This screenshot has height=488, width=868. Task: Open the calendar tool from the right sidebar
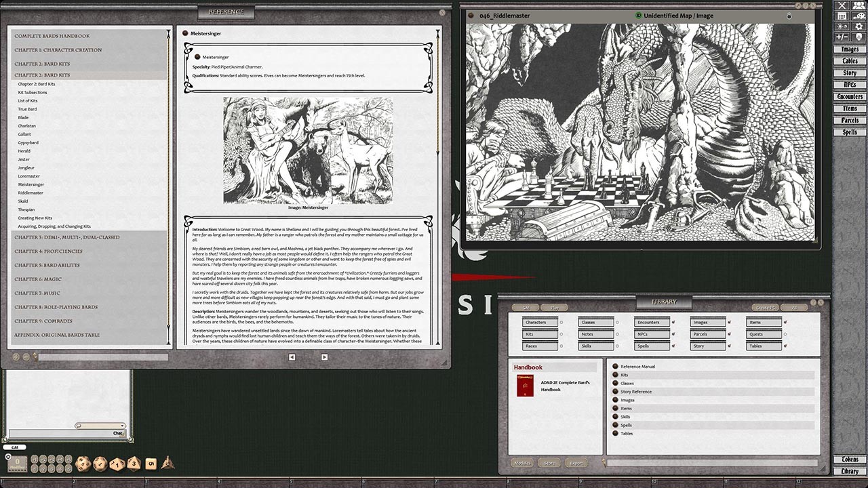[842, 16]
